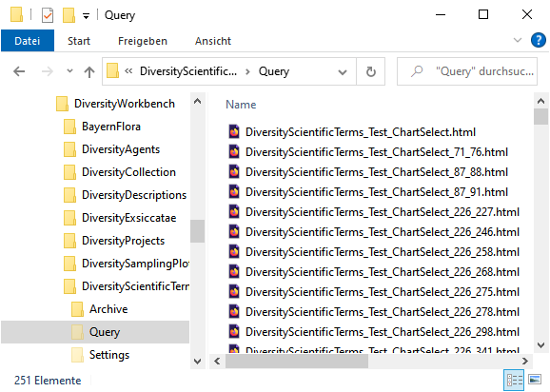The height and width of the screenshot is (392, 550).
Task: Select the Query folder in the tree
Action: (95, 332)
